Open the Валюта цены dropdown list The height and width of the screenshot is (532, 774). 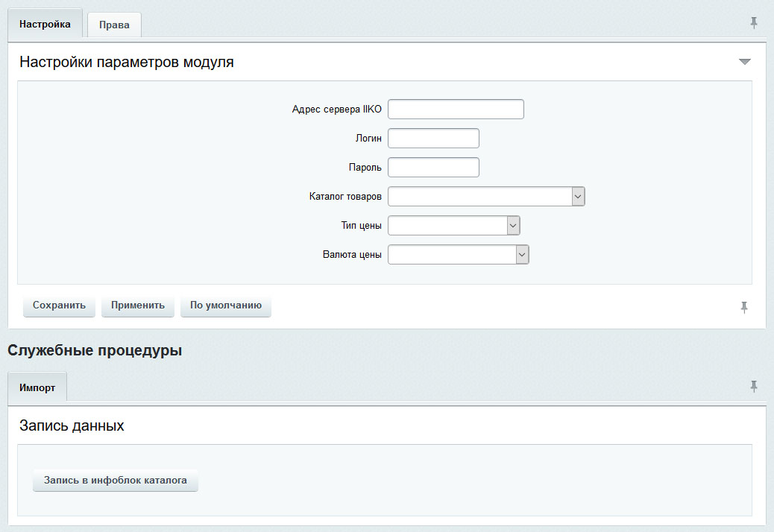[458, 255]
